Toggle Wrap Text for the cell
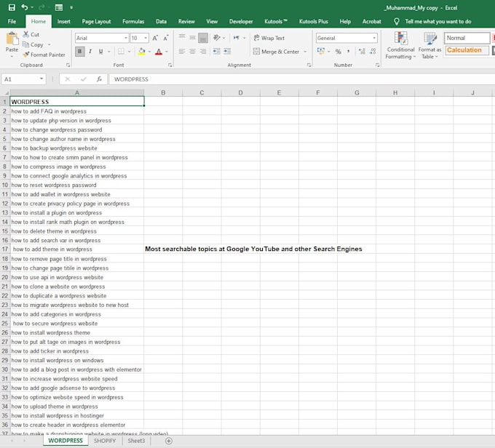Image resolution: width=495 pixels, height=448 pixels. tap(269, 38)
